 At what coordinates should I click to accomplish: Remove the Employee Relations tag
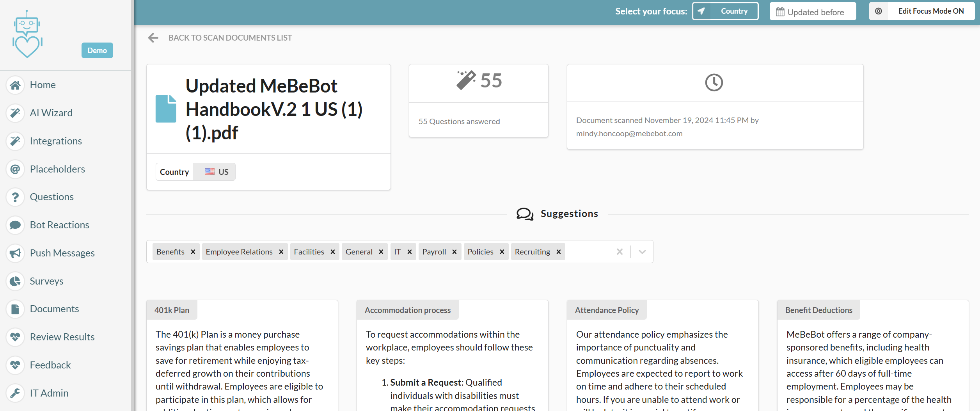(x=281, y=252)
